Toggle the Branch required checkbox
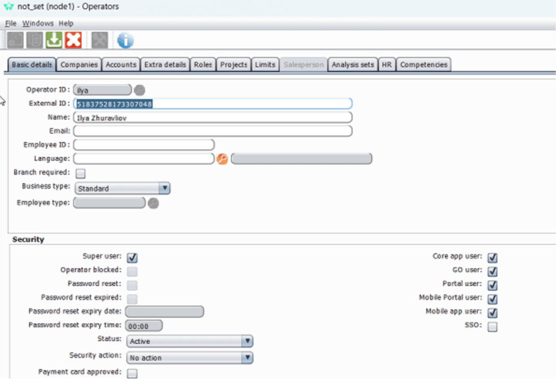 (80, 173)
